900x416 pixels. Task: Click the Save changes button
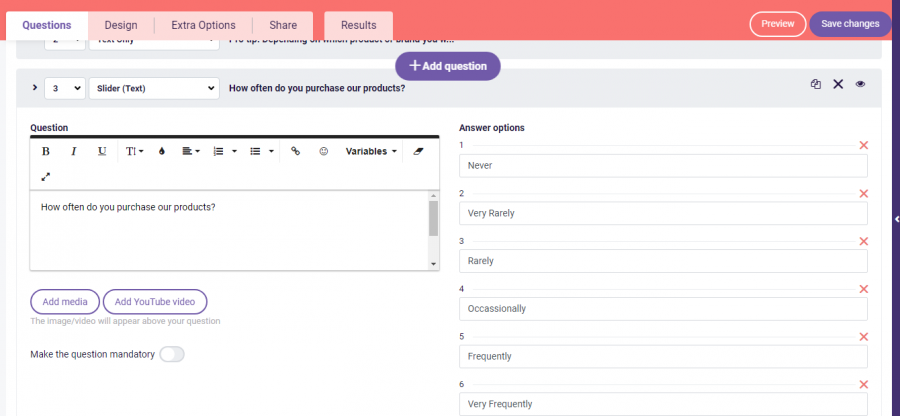pyautogui.click(x=850, y=24)
